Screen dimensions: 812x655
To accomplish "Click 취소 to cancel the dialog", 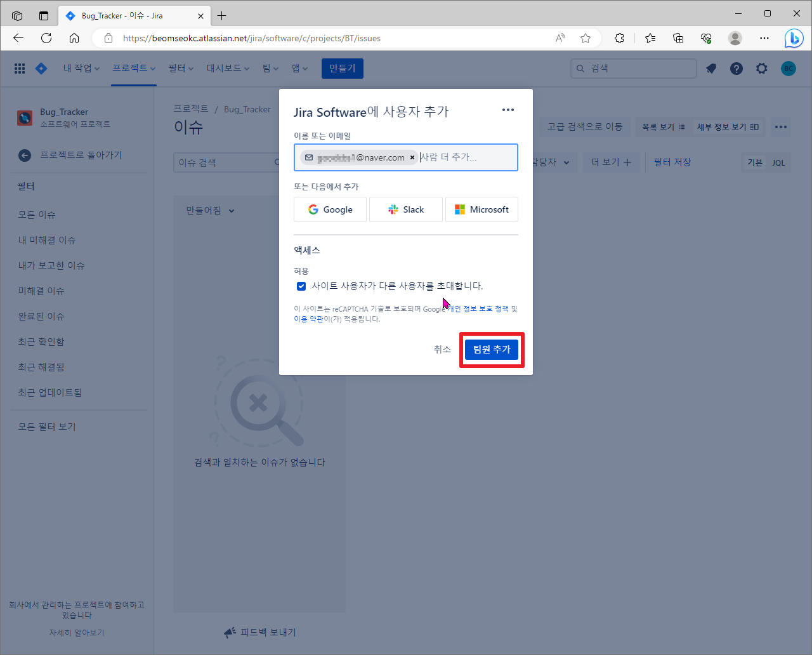I will click(x=442, y=350).
